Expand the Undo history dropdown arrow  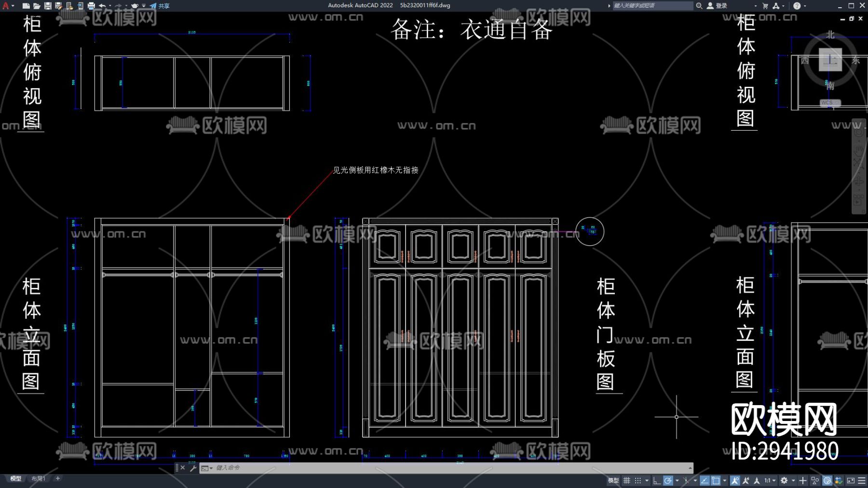tap(110, 6)
